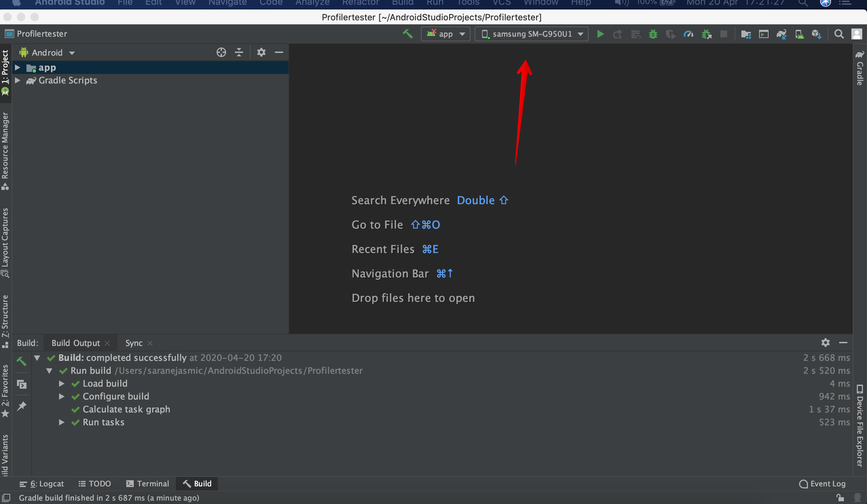
Task: Click locate target icon in Project panel
Action: tap(221, 52)
